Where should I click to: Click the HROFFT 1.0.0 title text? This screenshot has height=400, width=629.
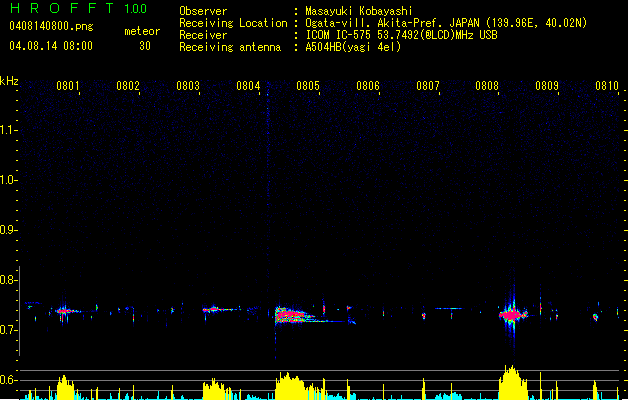(78, 8)
